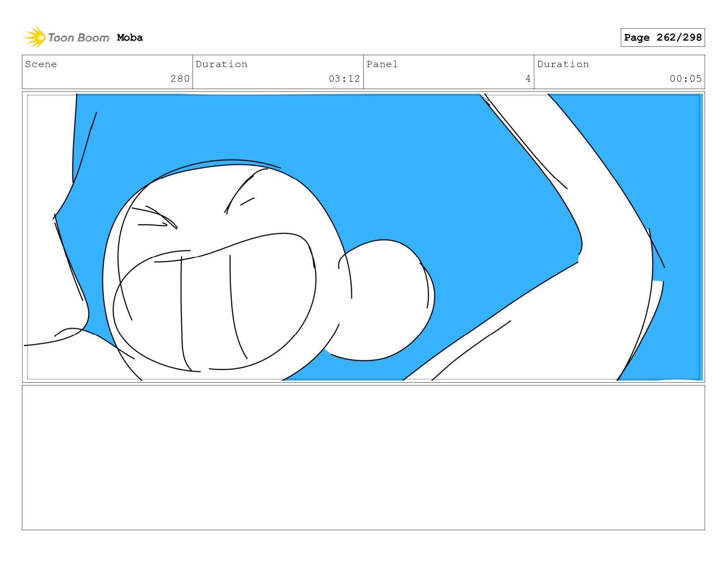Viewport: 728px width, 563px height.
Task: Click the scene number "280"
Action: point(180,79)
